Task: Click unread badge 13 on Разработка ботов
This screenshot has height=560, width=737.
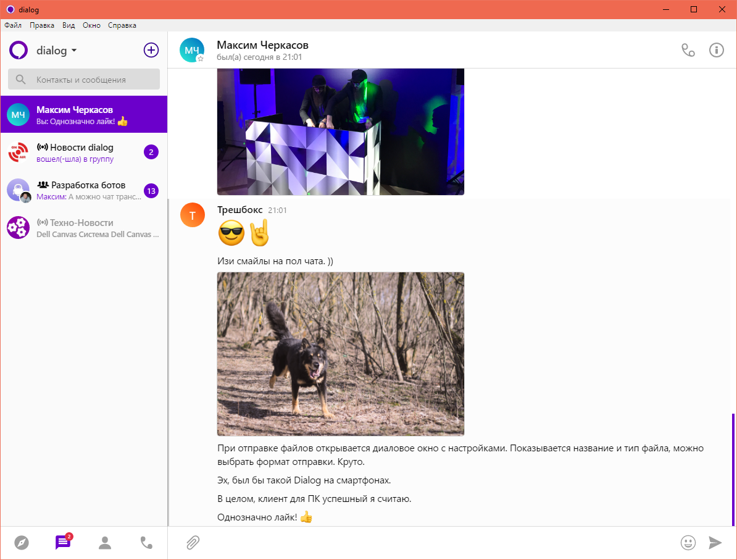Action: point(151,191)
